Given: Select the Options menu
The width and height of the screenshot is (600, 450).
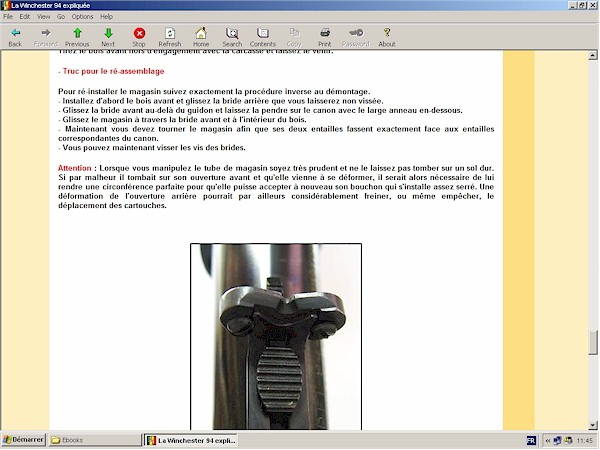Looking at the screenshot, I should (83, 17).
